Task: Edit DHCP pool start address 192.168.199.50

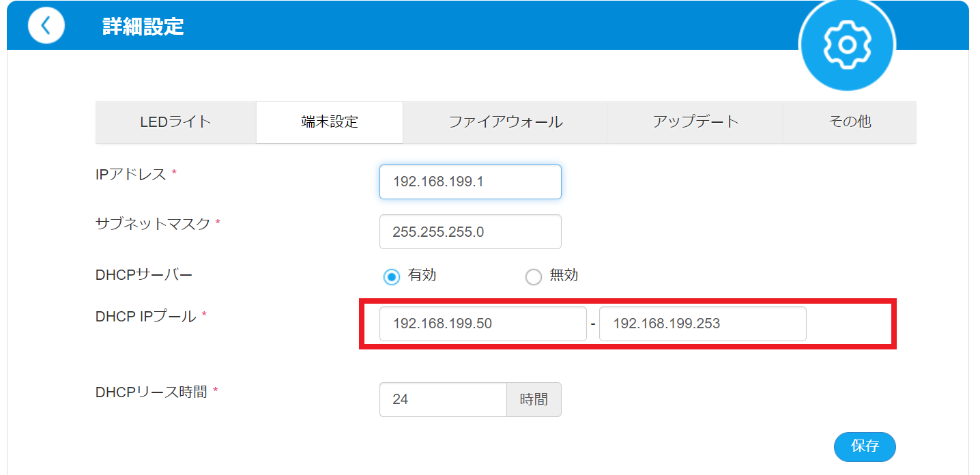Action: click(482, 323)
